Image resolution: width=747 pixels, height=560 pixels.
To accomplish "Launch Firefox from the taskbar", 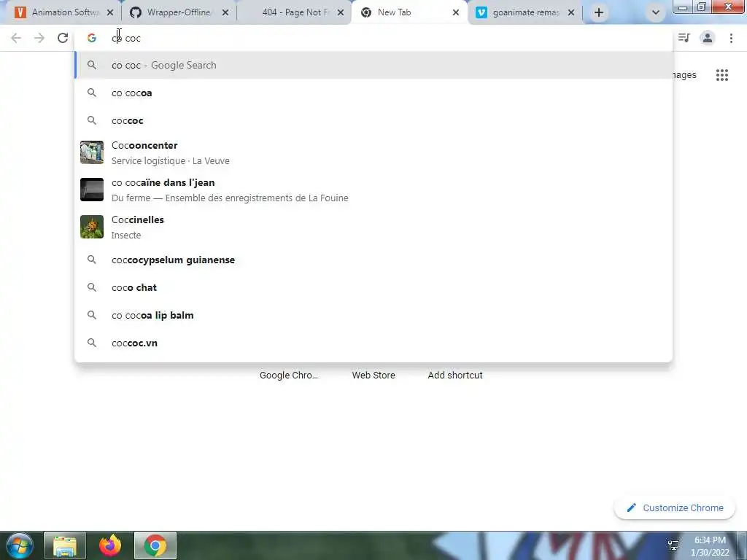I will point(110,545).
